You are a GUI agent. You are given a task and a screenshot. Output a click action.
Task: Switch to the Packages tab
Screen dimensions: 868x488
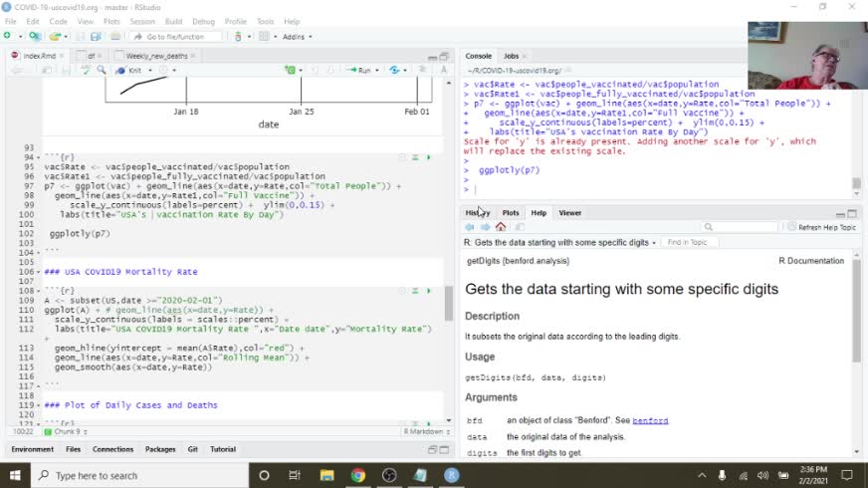(160, 449)
